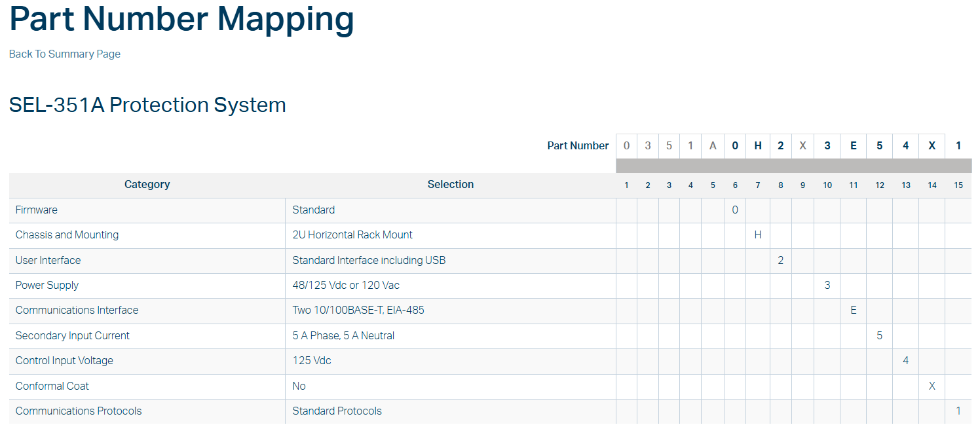Click the bold H in the part number row
The width and height of the screenshot is (980, 429).
758,146
